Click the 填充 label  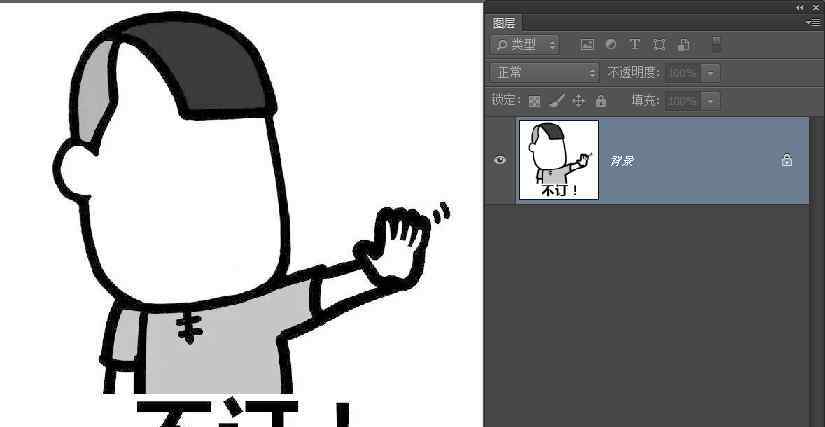[x=646, y=100]
